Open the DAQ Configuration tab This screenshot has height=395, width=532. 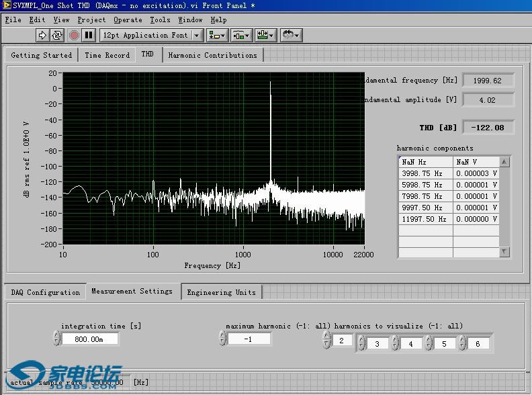tap(45, 292)
